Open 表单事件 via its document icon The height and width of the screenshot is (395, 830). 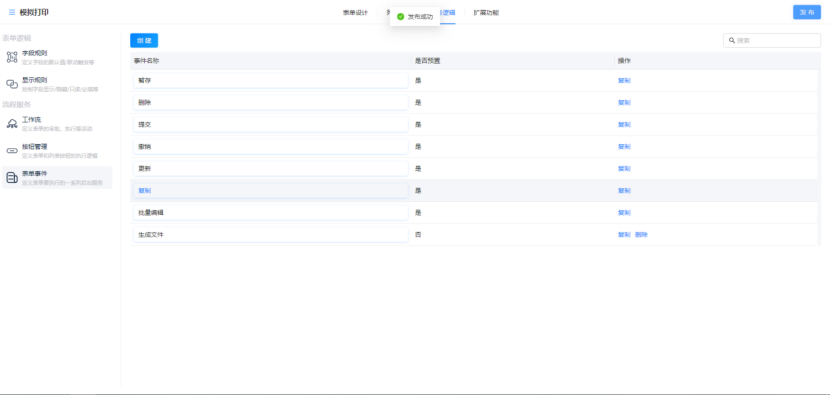[12, 178]
